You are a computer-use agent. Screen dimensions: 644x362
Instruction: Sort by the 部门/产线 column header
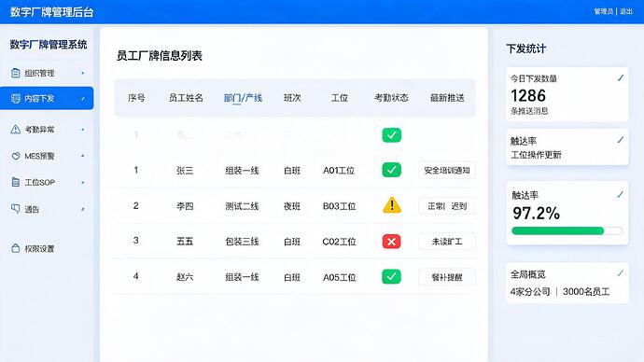point(243,98)
